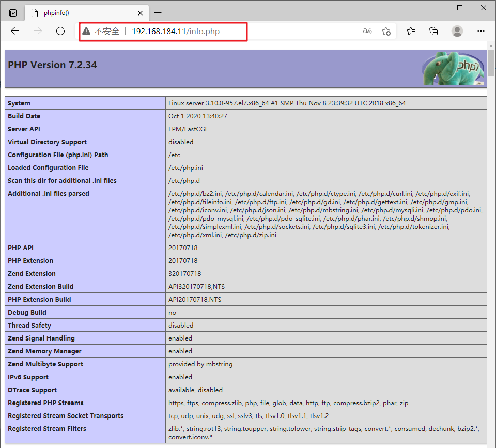Click the '/etc/php.d' value
Screen dimensions: 496x448
pyautogui.click(x=184, y=181)
